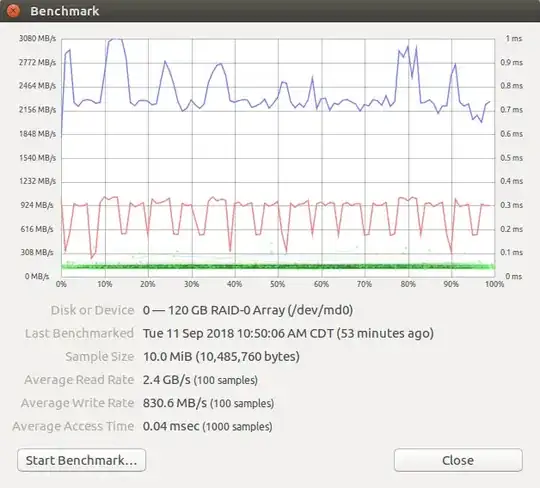Image resolution: width=540 pixels, height=488 pixels.
Task: Click the 0.6 ms latency axis label
Action: click(x=511, y=134)
